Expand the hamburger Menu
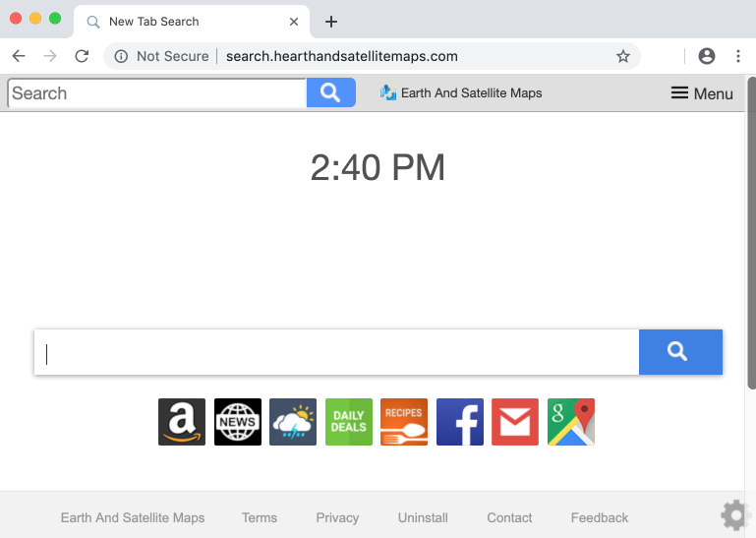This screenshot has height=538, width=756. (x=702, y=93)
